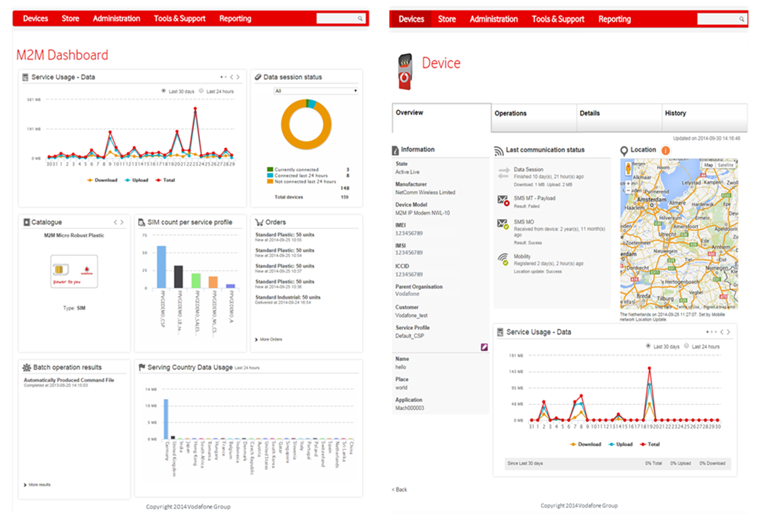Select the Overview tab
Image resolution: width=758 pixels, height=532 pixels.
[442, 118]
